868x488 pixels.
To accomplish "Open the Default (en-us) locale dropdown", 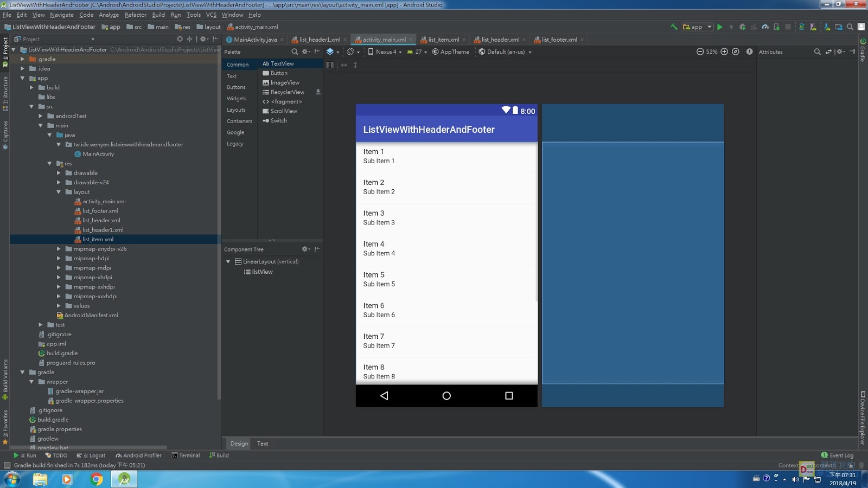I will (505, 52).
